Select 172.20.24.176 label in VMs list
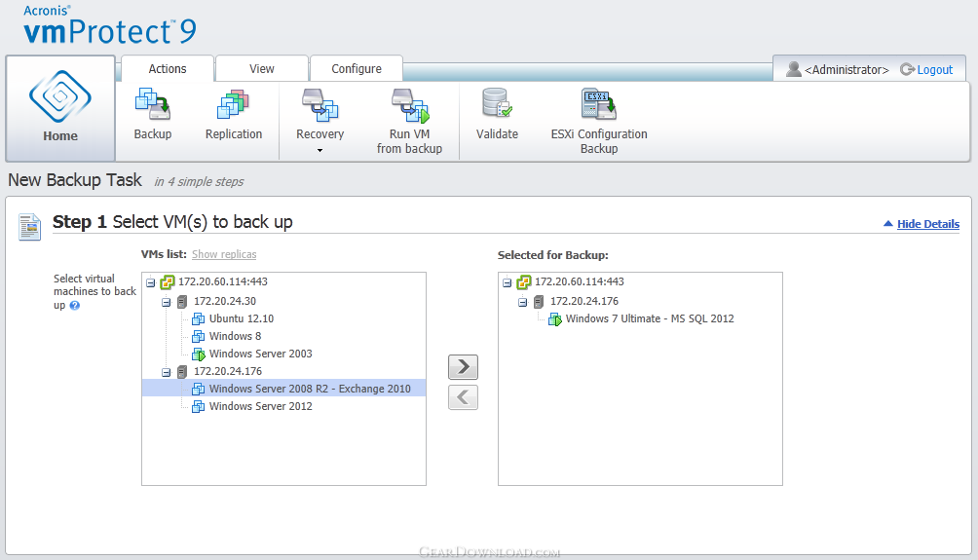Image resolution: width=978 pixels, height=560 pixels. 228,371
